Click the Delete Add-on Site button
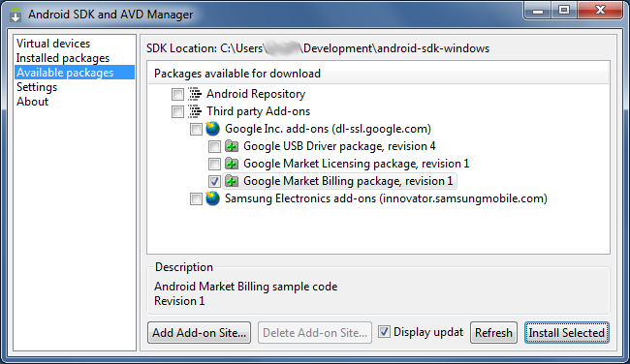 315,333
